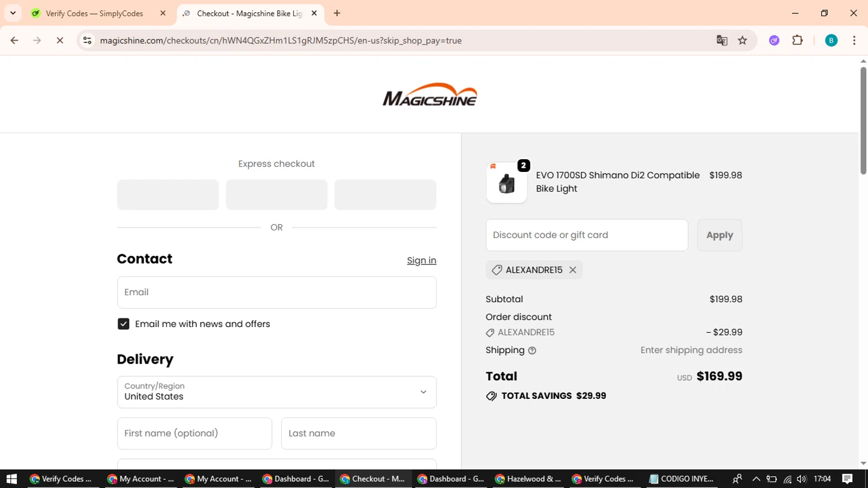
Task: Focus the Discount code or gift card field
Action: click(587, 235)
